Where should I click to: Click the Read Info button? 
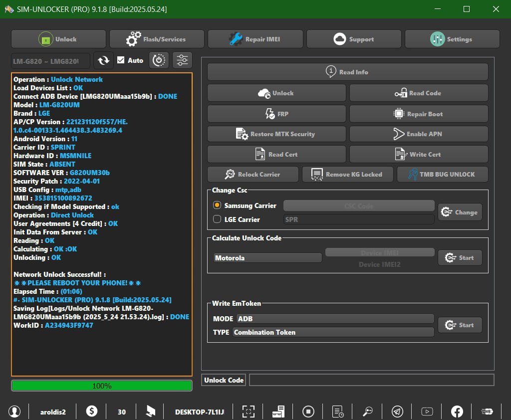[x=347, y=72]
